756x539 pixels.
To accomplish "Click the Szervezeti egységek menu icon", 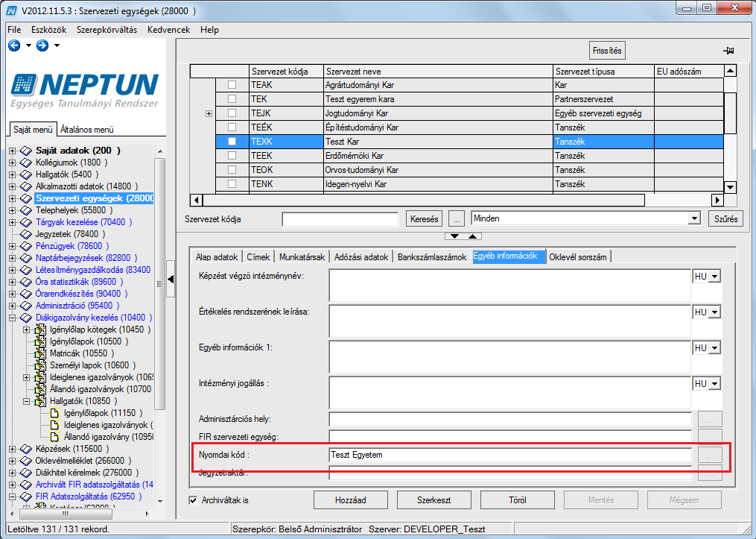I will pos(25,198).
